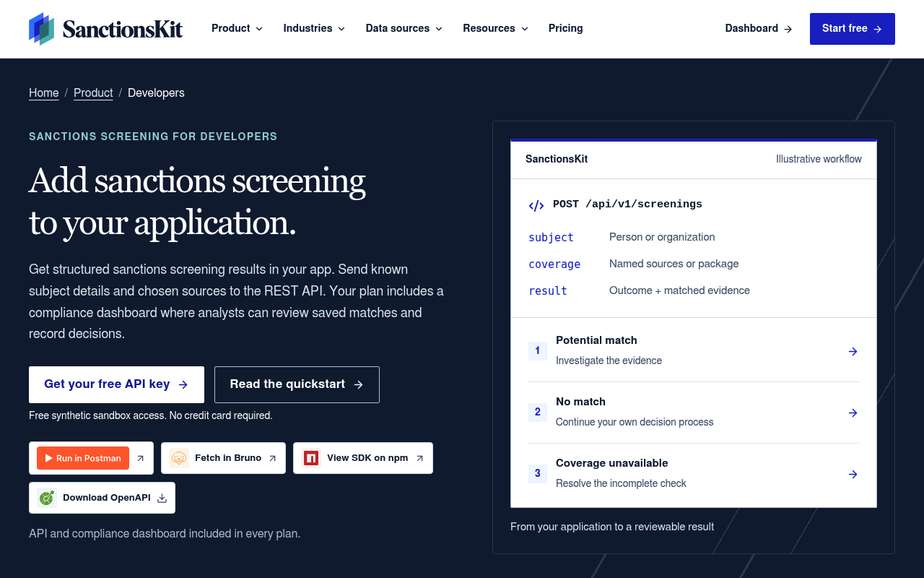The image size is (924, 578).
Task: Open the Coverage unavailable row arrow
Action: [853, 474]
